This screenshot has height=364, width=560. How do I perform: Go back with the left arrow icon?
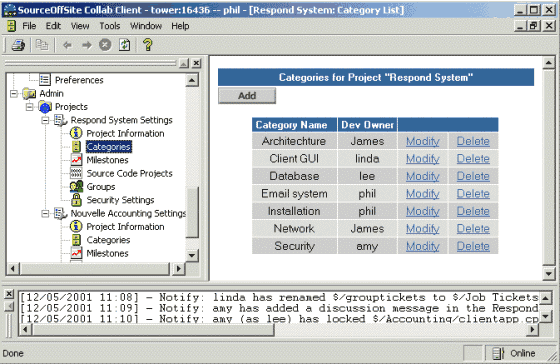(67, 45)
